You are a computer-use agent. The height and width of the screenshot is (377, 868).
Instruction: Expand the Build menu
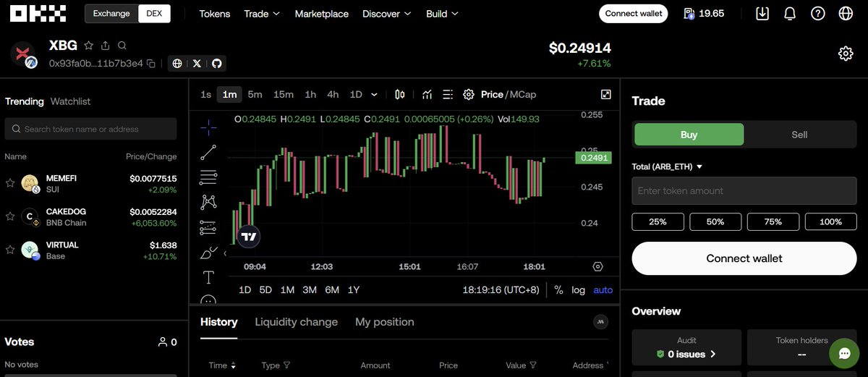coord(442,14)
